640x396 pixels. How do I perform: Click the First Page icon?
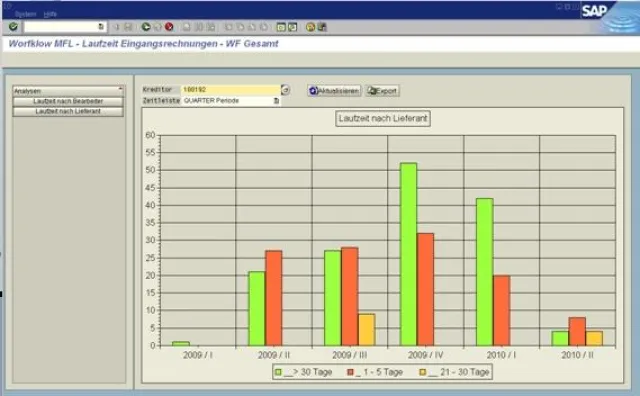coord(229,27)
